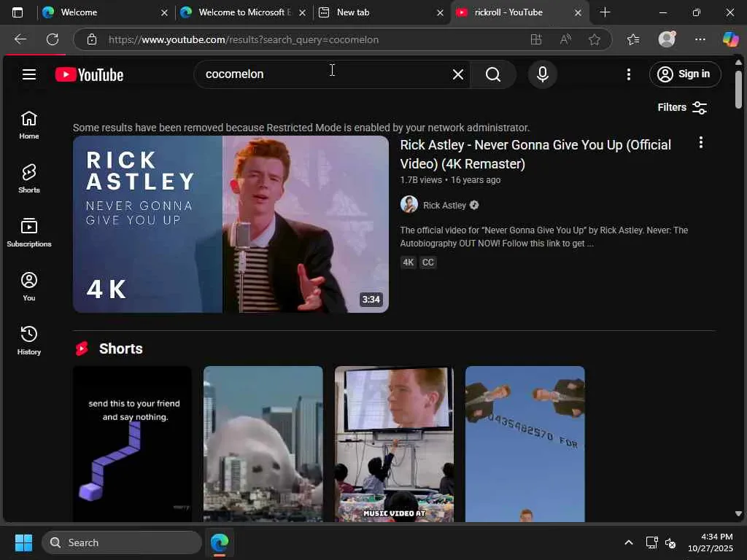
Task: Open Copilot in Edge
Action: tap(730, 39)
